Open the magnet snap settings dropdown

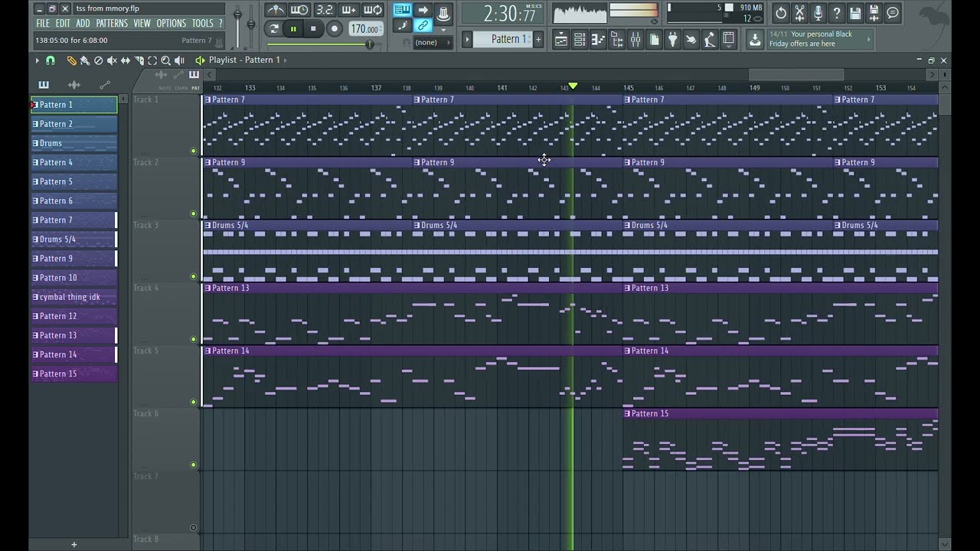point(51,60)
